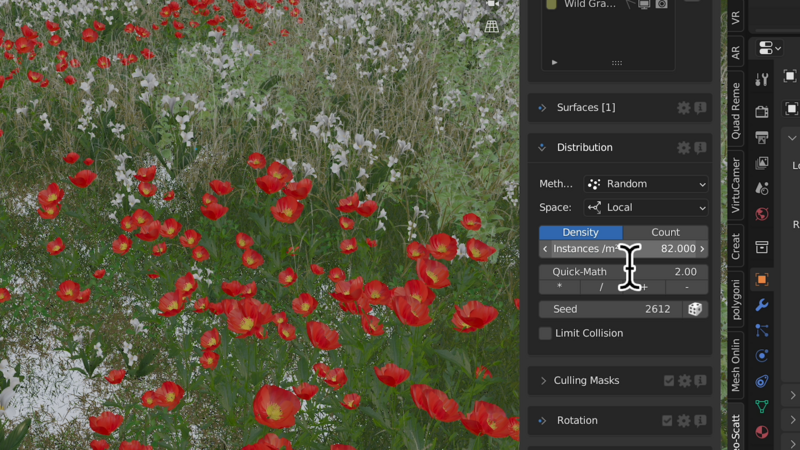Click the Surfaces panel documentation info icon
This screenshot has height=450, width=800.
pyautogui.click(x=700, y=108)
